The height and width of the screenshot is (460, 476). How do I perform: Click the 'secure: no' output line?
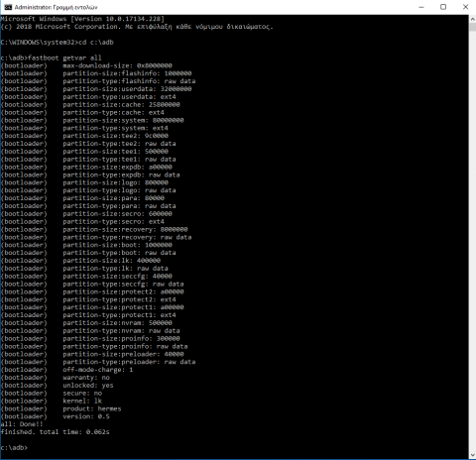tap(52, 394)
